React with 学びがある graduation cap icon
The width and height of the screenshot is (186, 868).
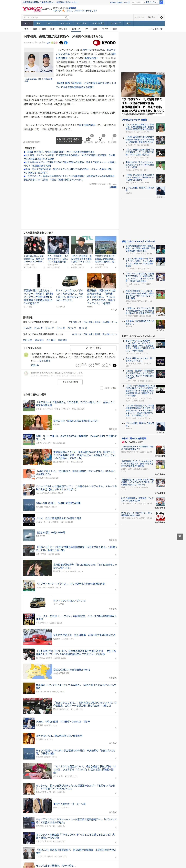[89, 139]
